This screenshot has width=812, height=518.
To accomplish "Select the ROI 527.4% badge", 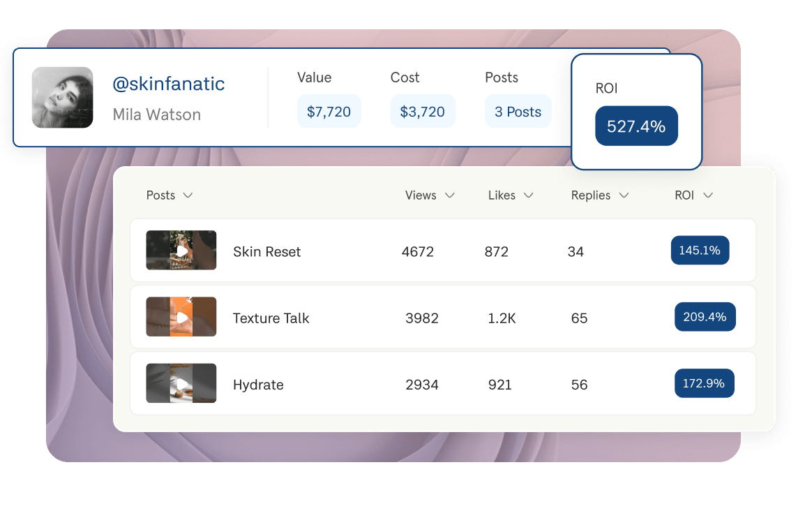I will point(636,126).
